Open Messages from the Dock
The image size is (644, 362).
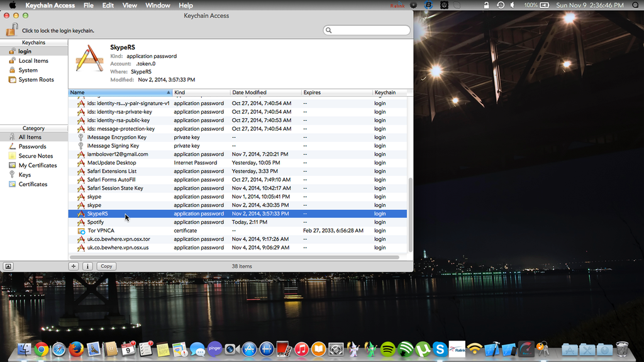[x=197, y=349]
